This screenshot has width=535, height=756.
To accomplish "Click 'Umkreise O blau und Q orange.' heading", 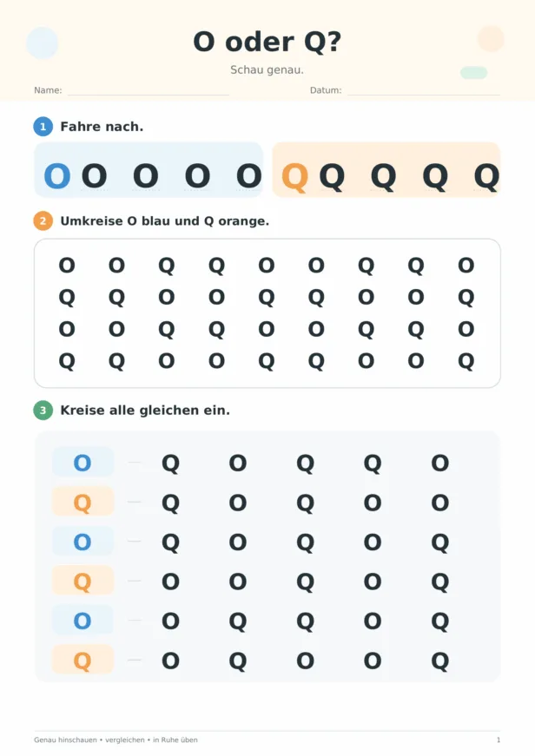I will tap(164, 221).
